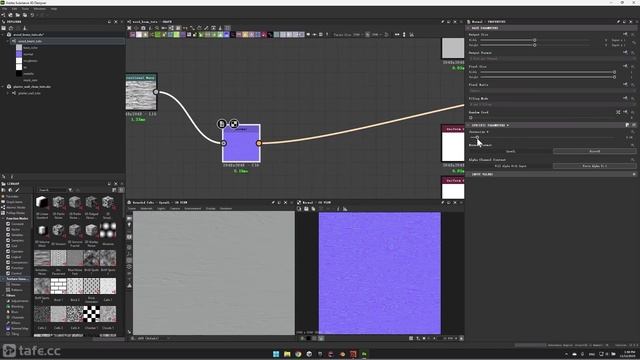
Task: Click the first icon in Explorer panel toolbar
Action: pos(4,28)
